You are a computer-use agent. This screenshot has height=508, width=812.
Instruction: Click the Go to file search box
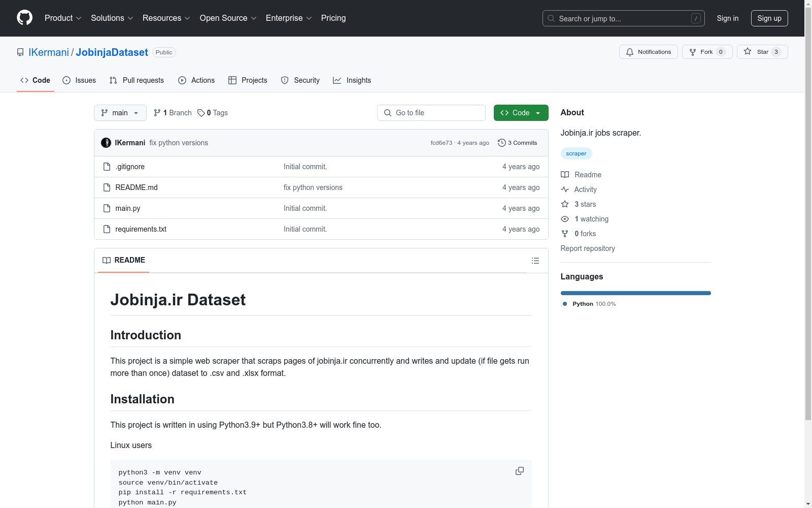pyautogui.click(x=431, y=113)
